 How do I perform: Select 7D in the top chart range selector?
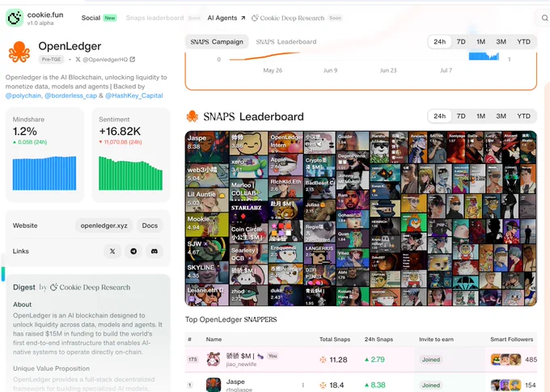[461, 42]
